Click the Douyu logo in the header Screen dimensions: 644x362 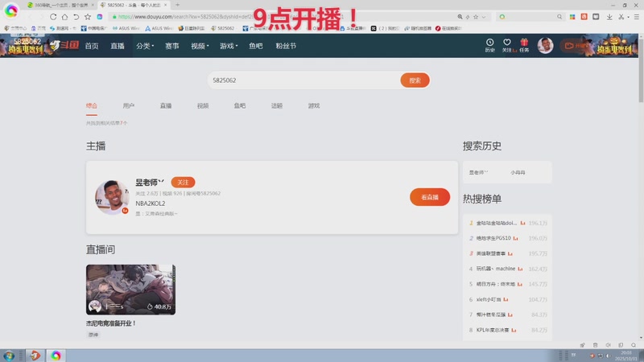click(x=65, y=45)
